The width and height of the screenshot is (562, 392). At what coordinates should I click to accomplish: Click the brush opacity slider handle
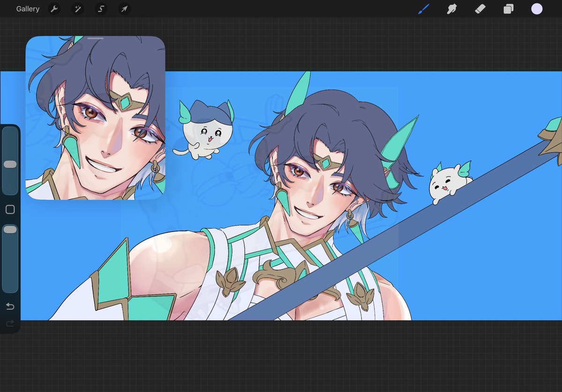10,230
